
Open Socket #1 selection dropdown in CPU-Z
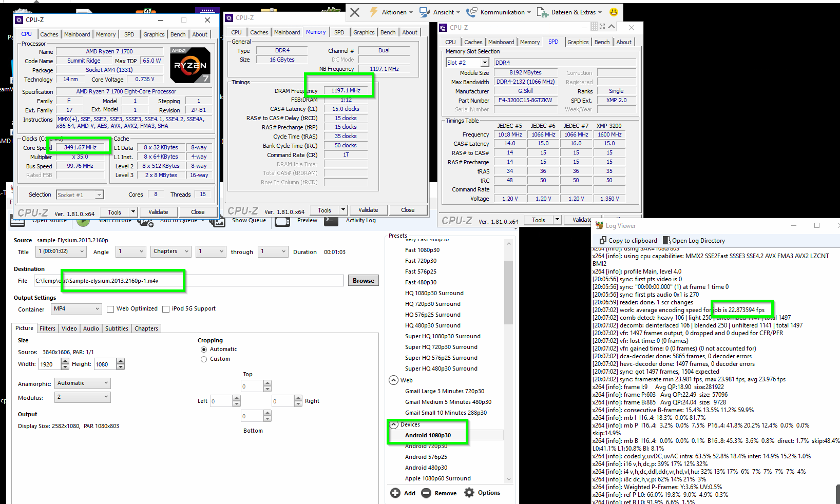pyautogui.click(x=80, y=195)
